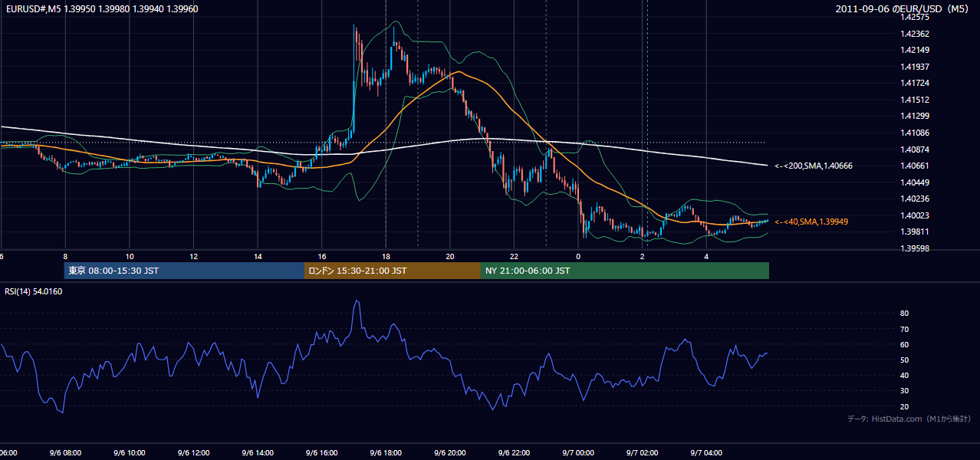Click price axis label 1.42575
The height and width of the screenshot is (460, 980).
coord(914,17)
